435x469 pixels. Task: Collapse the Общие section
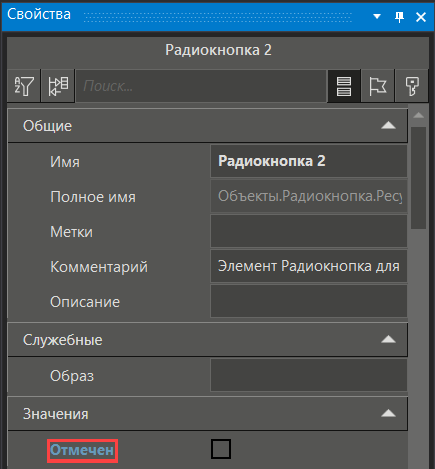(x=388, y=126)
